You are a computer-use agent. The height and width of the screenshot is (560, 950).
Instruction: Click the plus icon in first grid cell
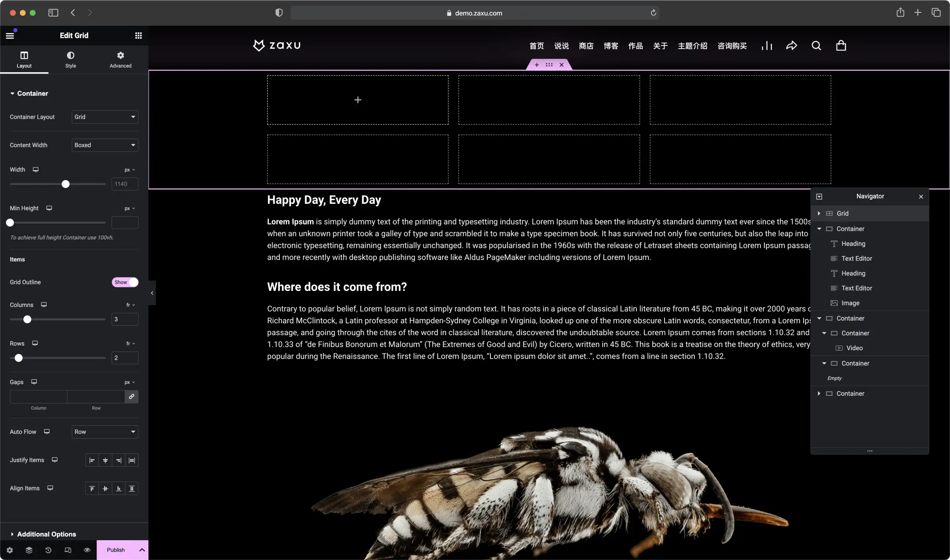point(357,100)
